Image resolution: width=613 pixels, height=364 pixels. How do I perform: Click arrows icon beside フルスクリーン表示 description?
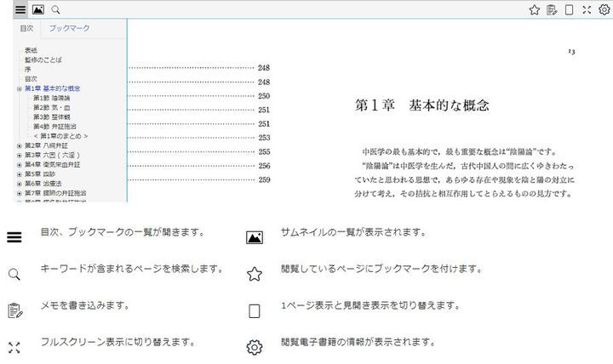pos(14,348)
